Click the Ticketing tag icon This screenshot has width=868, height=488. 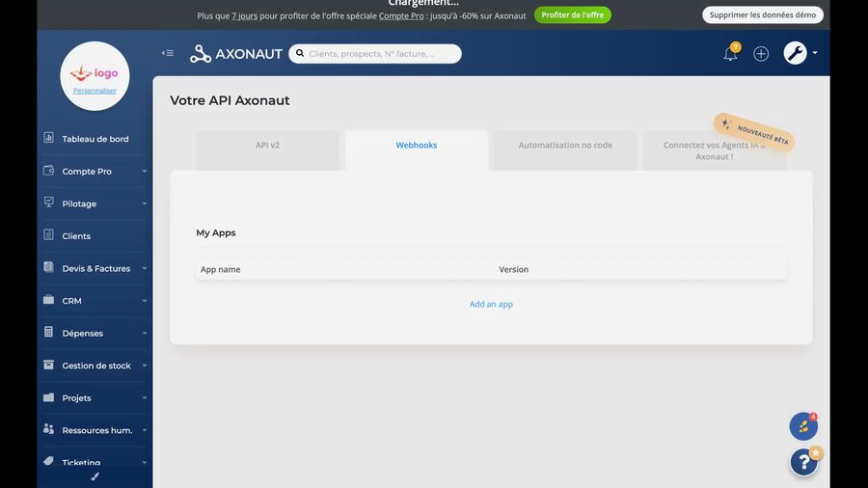click(x=49, y=461)
